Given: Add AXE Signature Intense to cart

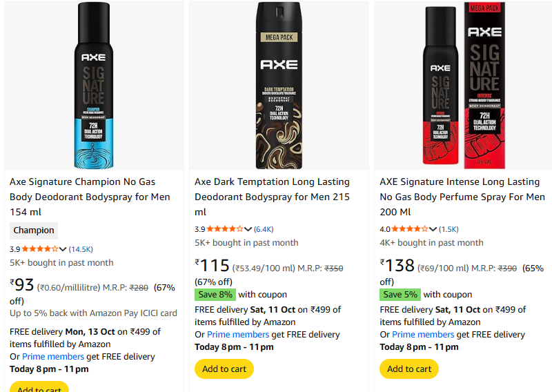Looking at the screenshot, I should [409, 369].
